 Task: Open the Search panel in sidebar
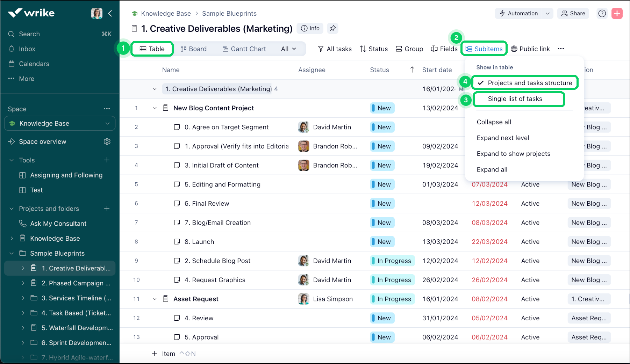tap(29, 34)
